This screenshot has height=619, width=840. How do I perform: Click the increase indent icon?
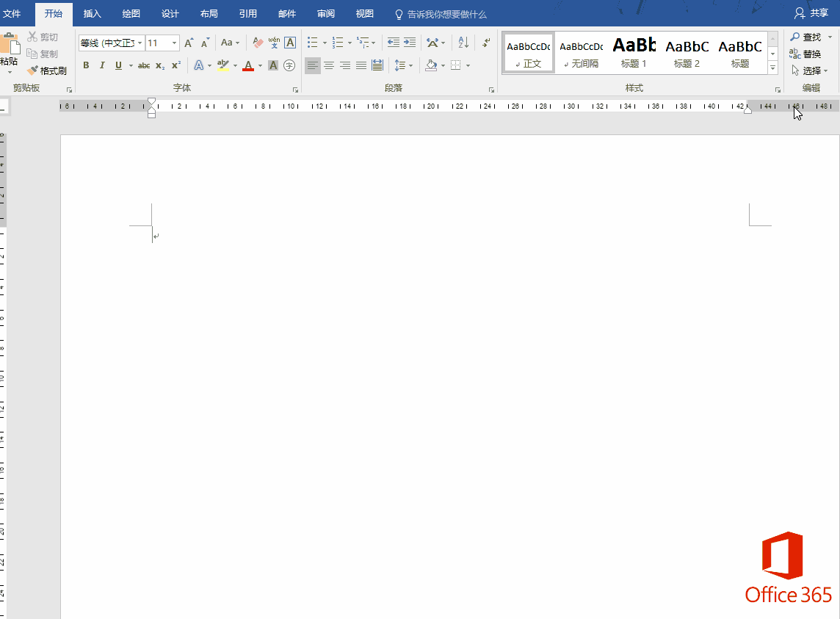pyautogui.click(x=410, y=43)
